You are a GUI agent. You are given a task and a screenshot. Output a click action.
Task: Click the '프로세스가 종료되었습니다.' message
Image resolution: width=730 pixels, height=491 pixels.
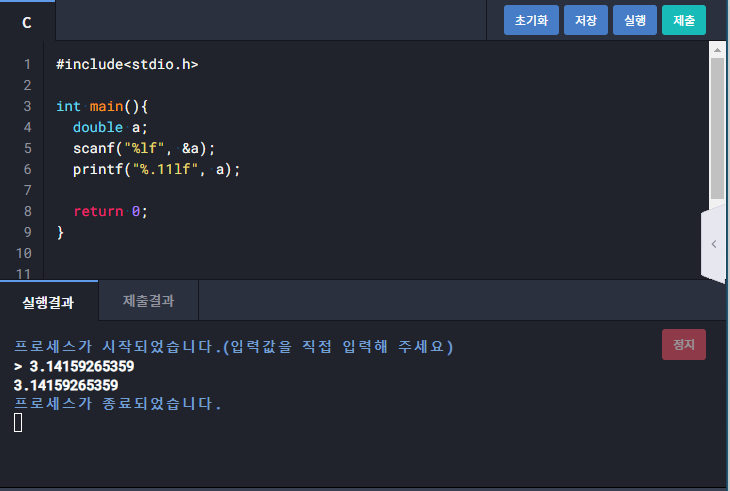(x=117, y=403)
